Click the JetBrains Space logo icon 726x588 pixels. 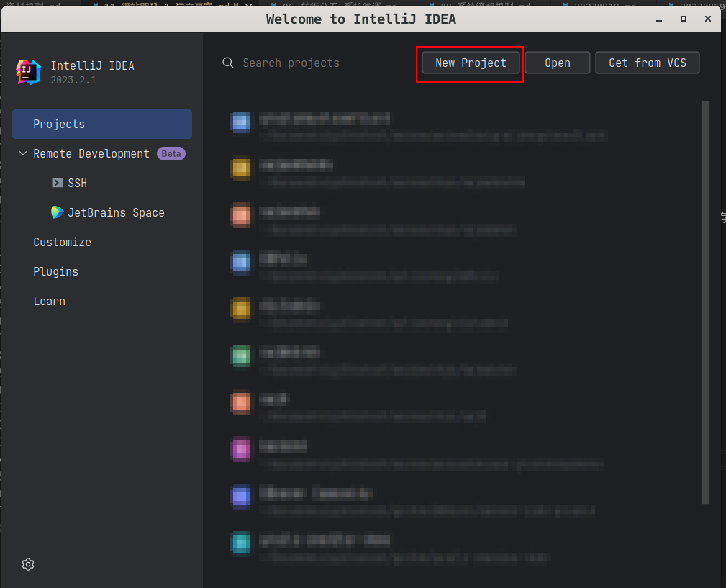(x=58, y=212)
